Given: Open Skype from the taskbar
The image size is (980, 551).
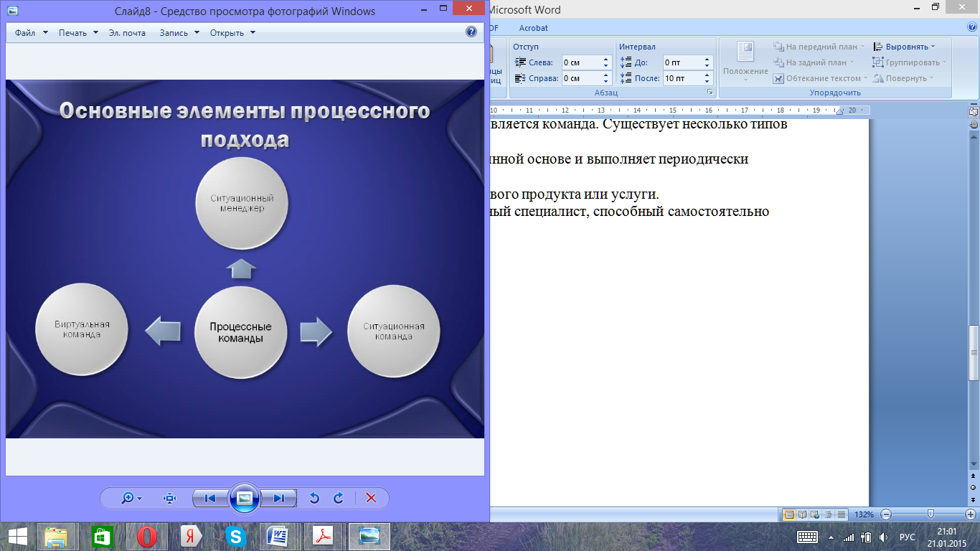Looking at the screenshot, I should click(235, 536).
